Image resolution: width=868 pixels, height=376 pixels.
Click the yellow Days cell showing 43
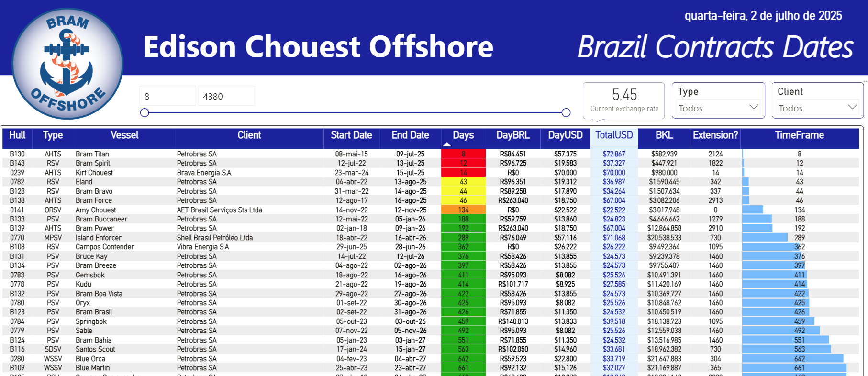463,182
